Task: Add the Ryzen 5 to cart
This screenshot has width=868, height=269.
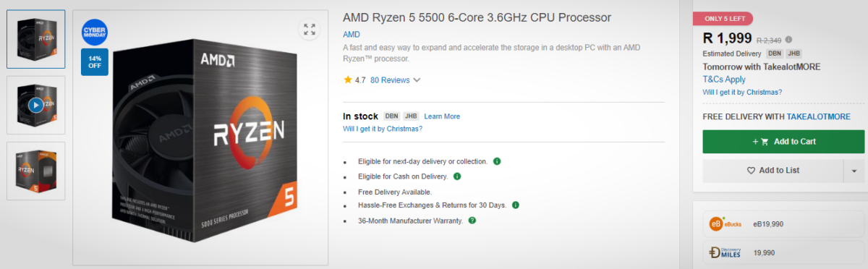Action: click(x=783, y=142)
